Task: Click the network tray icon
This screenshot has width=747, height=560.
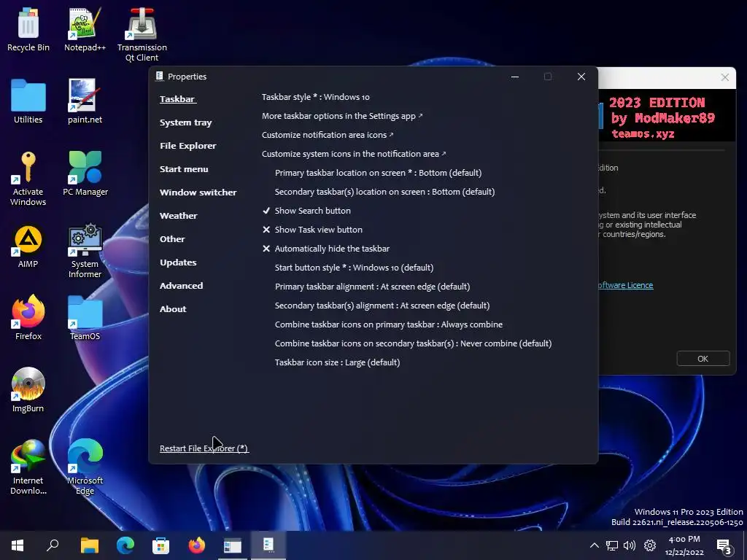Action: click(612, 545)
